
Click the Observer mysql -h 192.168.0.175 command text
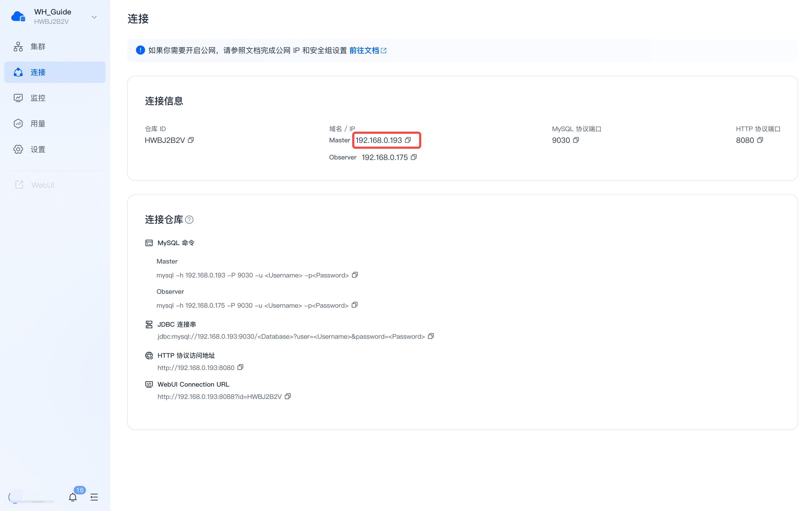(x=252, y=305)
